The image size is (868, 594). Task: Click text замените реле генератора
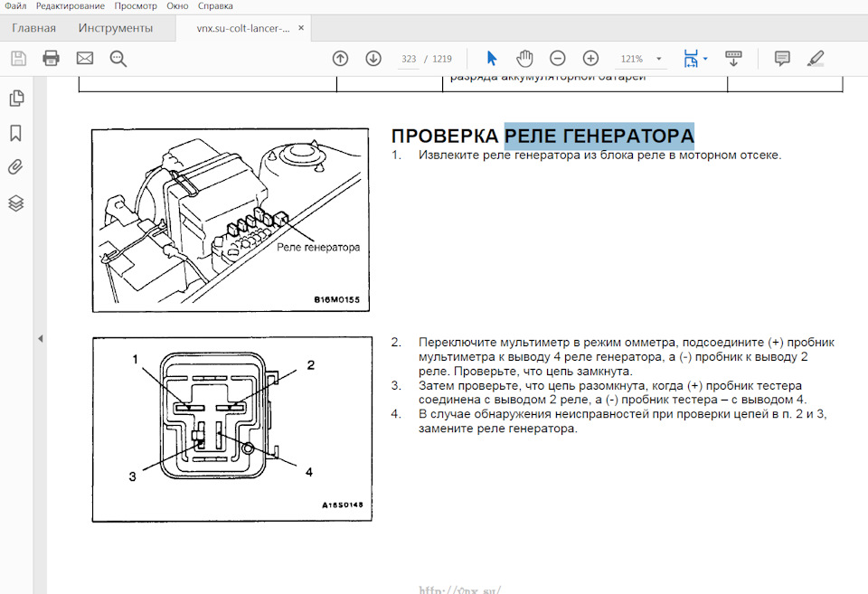point(497,429)
